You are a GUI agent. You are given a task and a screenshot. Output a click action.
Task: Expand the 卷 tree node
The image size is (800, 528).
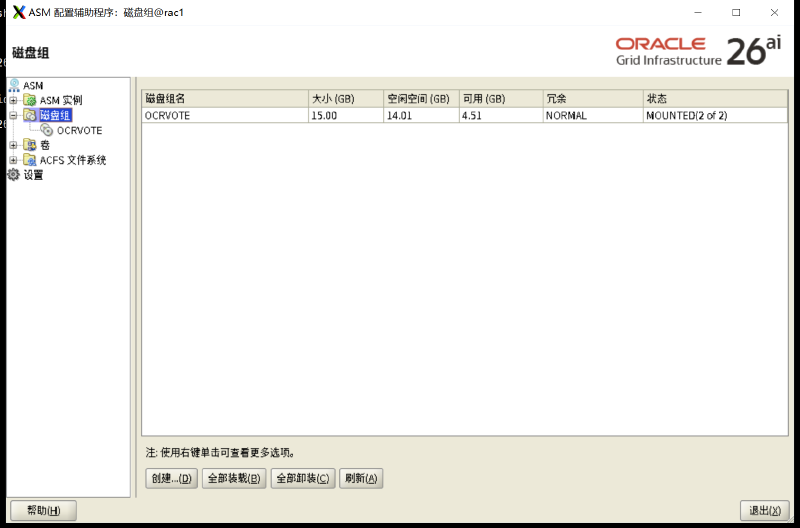pos(13,145)
